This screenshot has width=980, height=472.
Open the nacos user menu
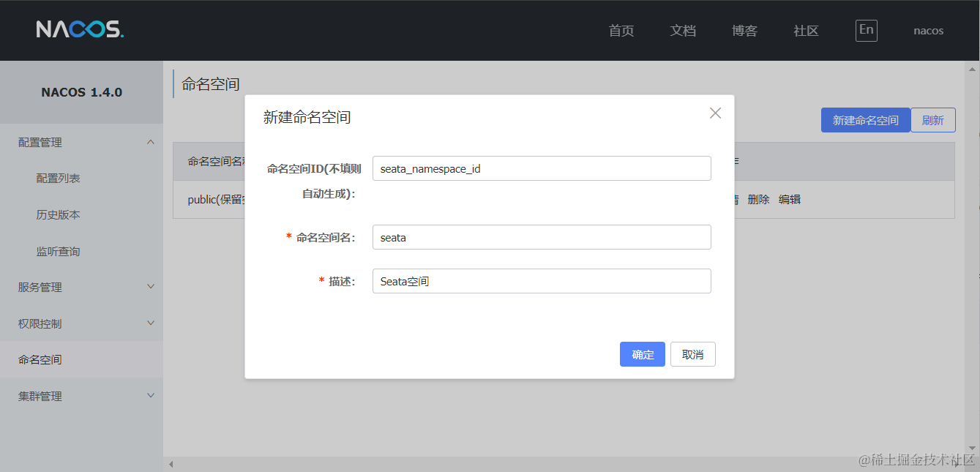click(928, 31)
